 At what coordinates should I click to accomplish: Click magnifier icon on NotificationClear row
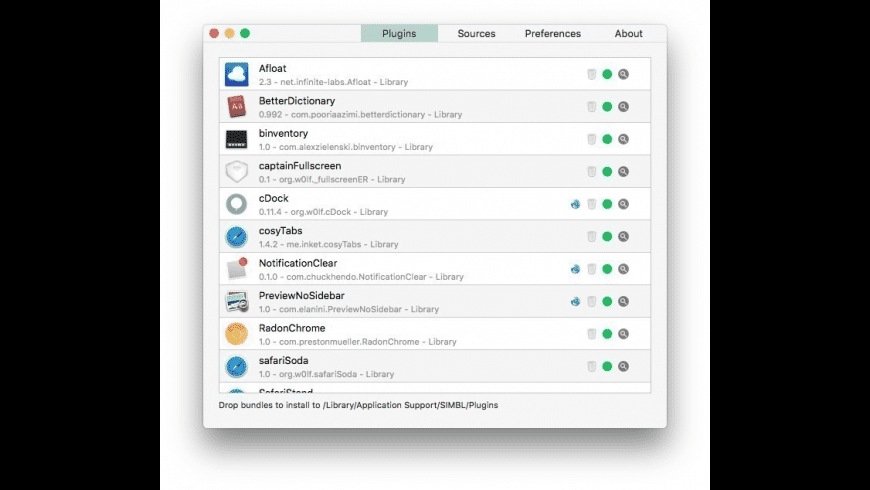623,269
